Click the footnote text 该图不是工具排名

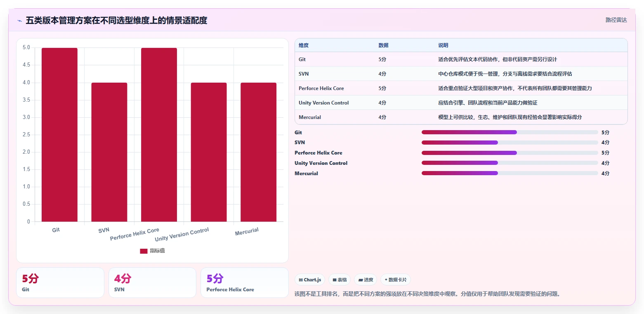pyautogui.click(x=427, y=294)
